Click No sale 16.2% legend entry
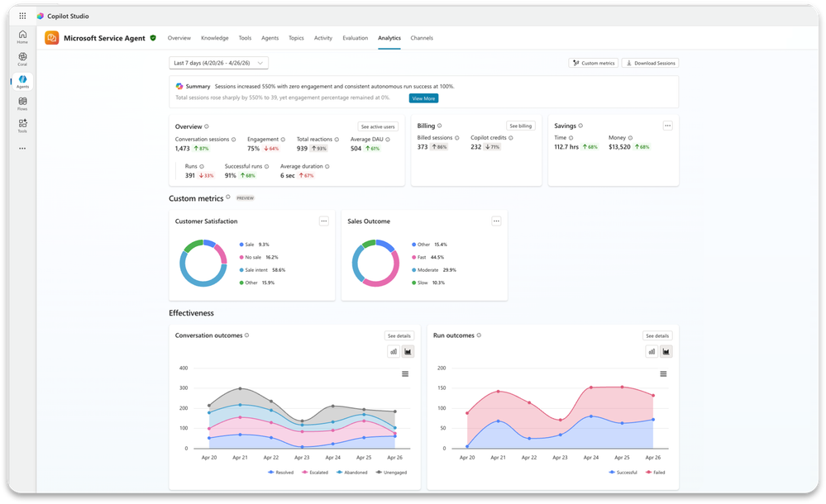 pos(259,258)
